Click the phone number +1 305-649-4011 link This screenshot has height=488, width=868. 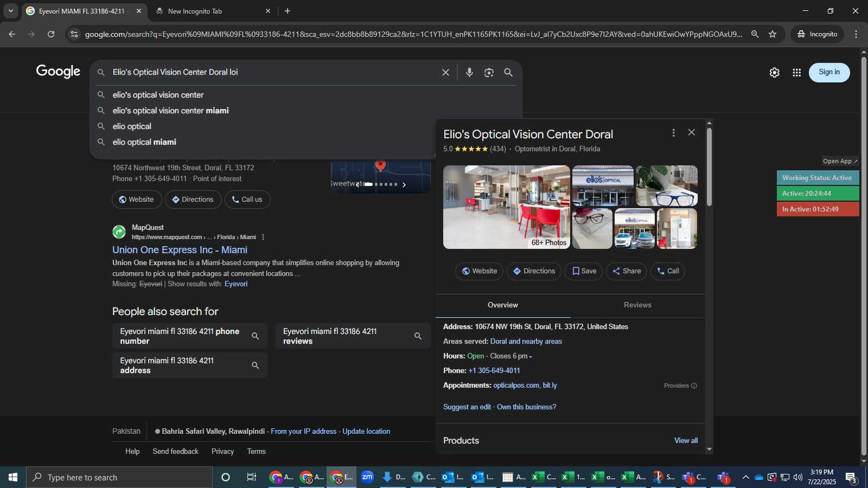(494, 371)
